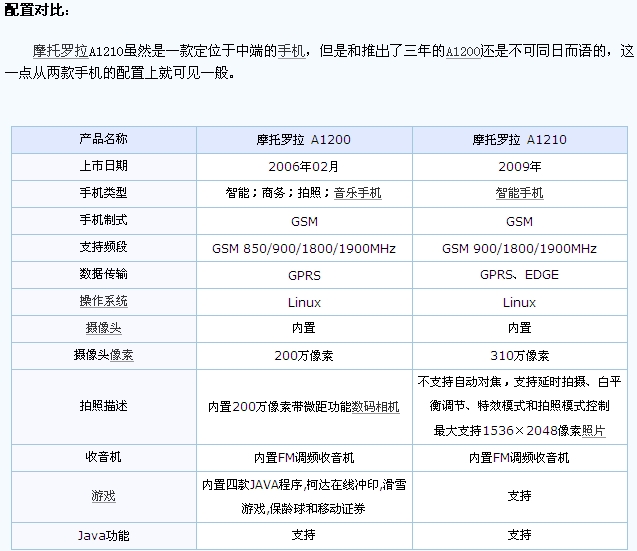The width and height of the screenshot is (637, 551).
Task: Open the 音乐手机 link
Action: coord(358,193)
